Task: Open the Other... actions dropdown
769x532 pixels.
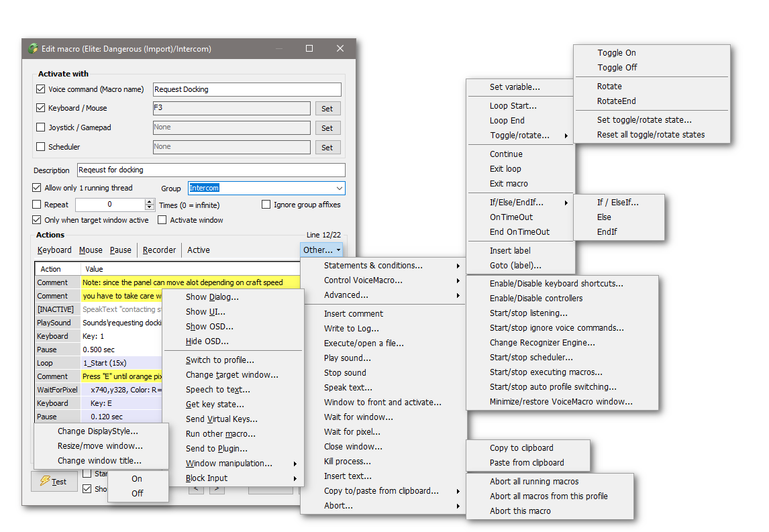Action: click(321, 250)
